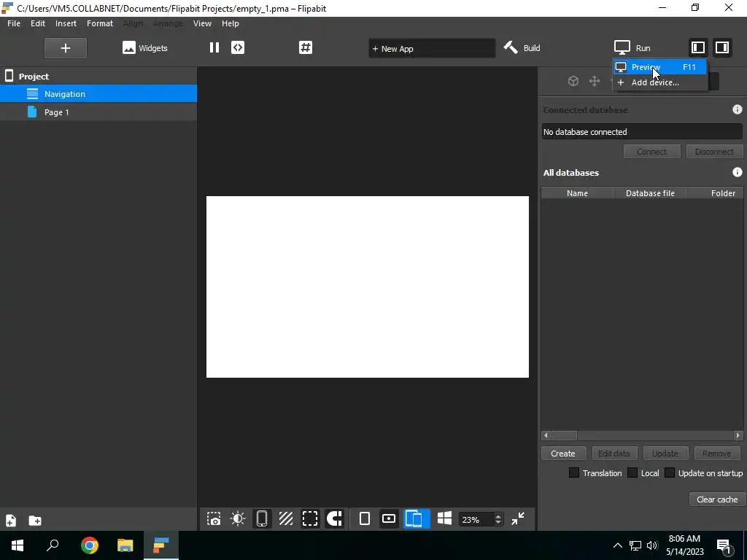Click the New App field

pos(432,49)
